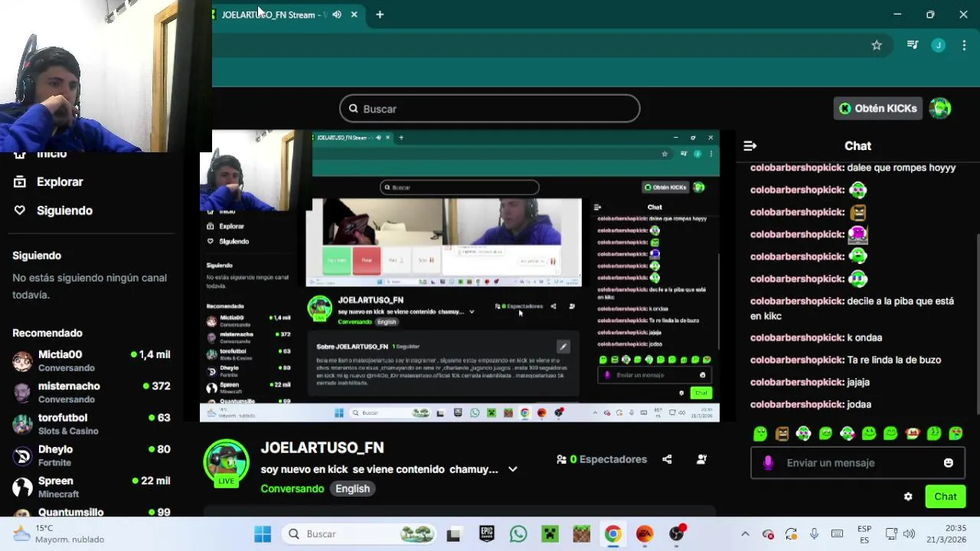Screen dimensions: 980x551
Task: Open the moderator tools icon beside share
Action: (701, 459)
